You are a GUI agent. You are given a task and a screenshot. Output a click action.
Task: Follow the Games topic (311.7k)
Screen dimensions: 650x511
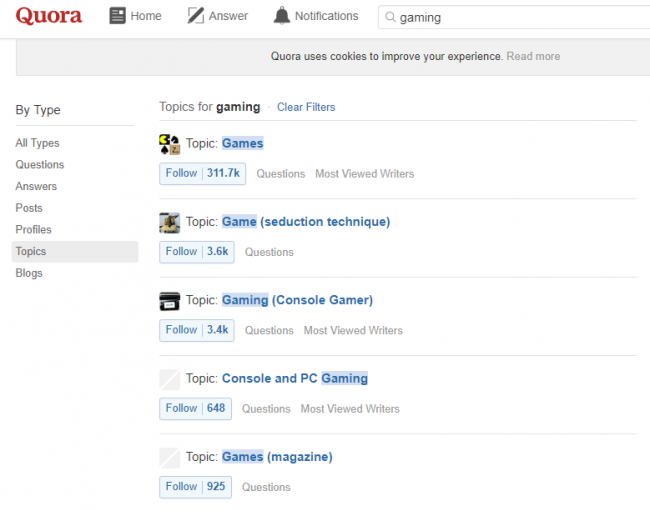pyautogui.click(x=202, y=174)
